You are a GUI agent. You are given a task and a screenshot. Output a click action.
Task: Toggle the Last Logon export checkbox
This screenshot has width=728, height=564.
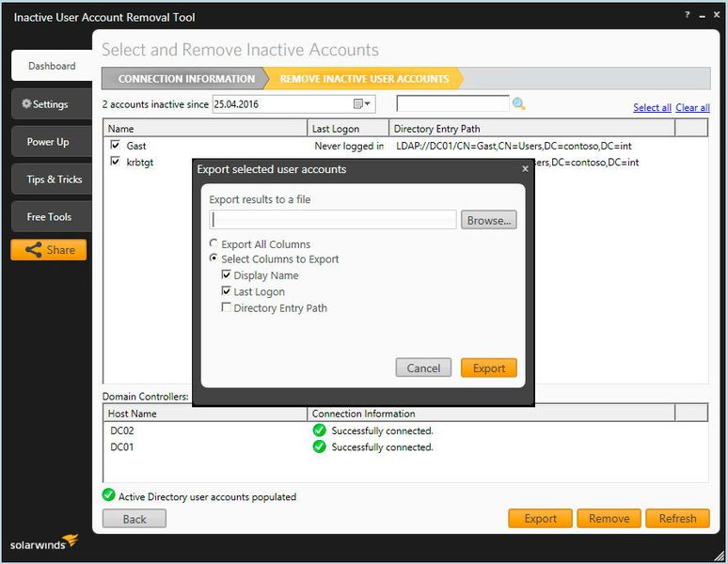[226, 290]
